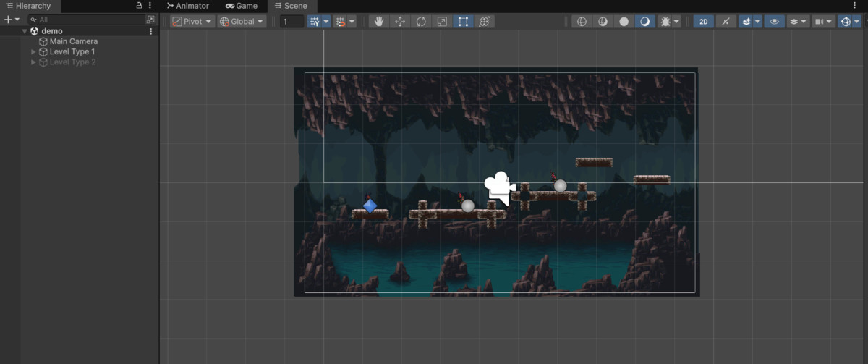This screenshot has height=364, width=868.
Task: Select the Scale tool
Action: [x=442, y=22]
